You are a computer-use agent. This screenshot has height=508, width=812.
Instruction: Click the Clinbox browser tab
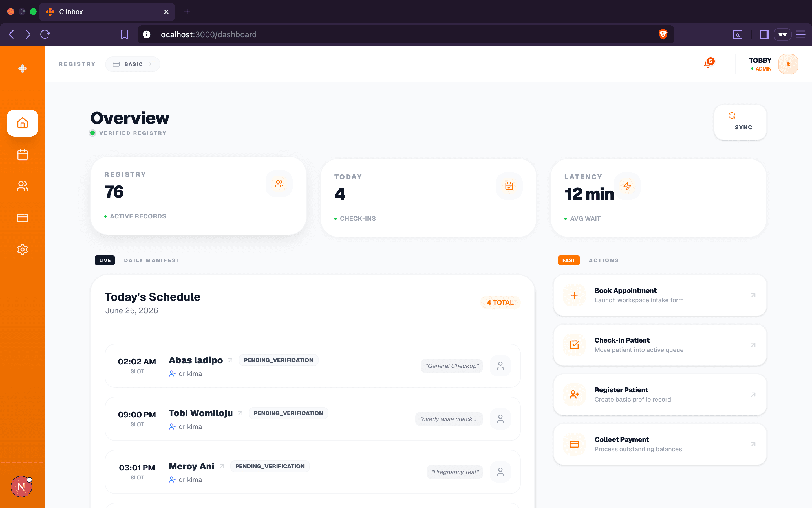(107, 12)
